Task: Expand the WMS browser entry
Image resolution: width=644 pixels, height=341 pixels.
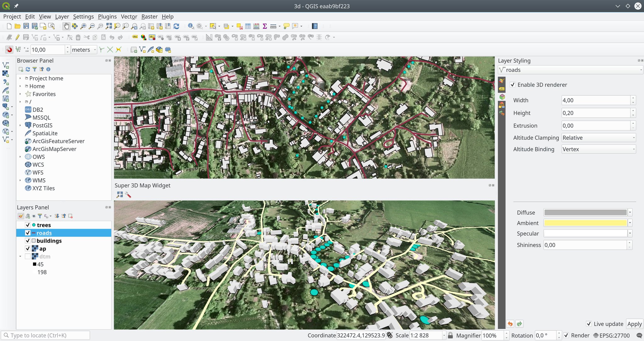Action: [x=20, y=180]
